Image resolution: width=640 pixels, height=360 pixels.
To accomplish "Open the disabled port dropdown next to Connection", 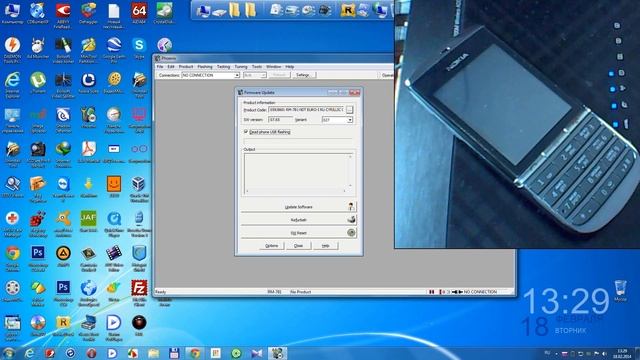I will point(254,75).
